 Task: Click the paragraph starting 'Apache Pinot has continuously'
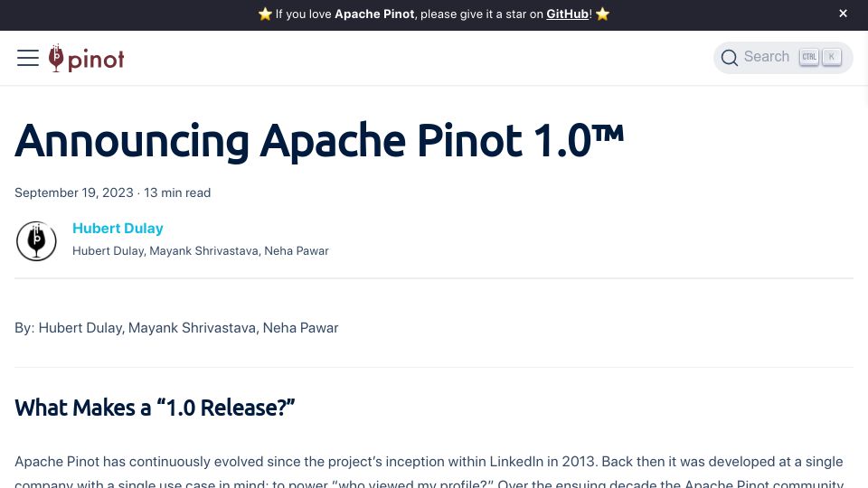point(429,472)
